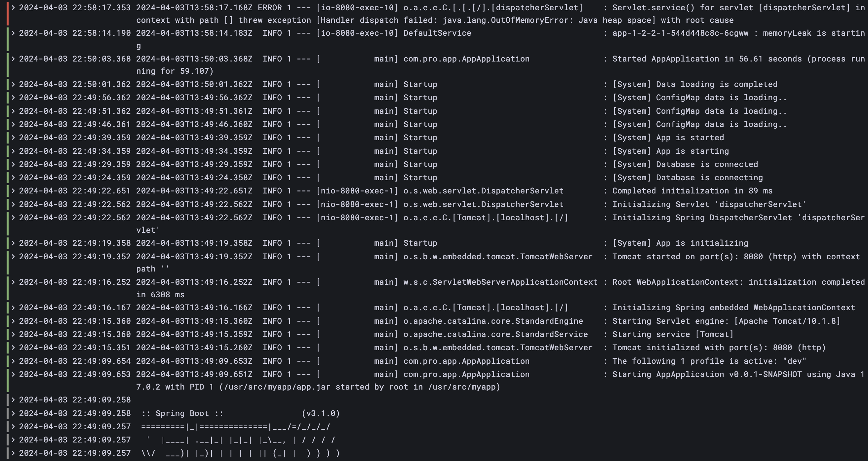
Task: Expand the App is starting log row
Action: [13, 151]
